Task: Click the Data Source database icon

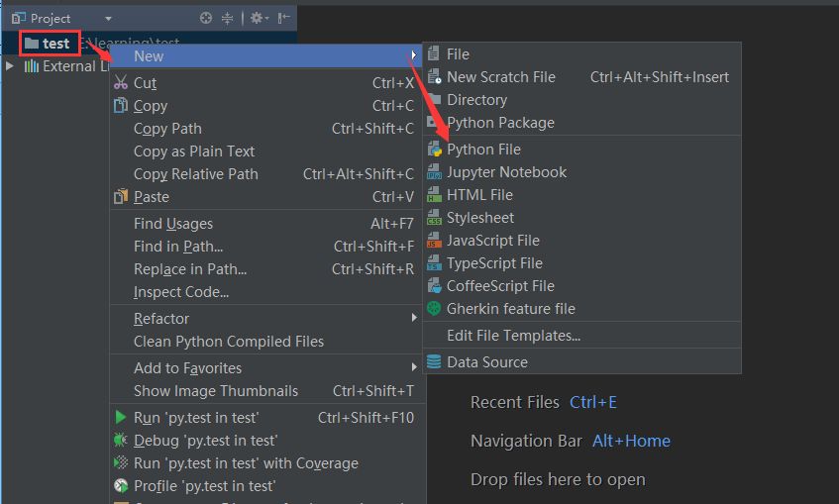Action: (x=434, y=362)
